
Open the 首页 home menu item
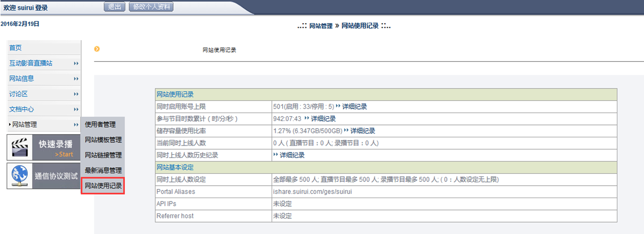(x=16, y=48)
